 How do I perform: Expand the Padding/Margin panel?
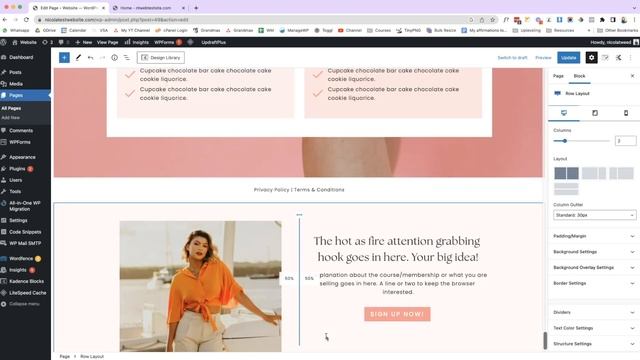(594, 236)
